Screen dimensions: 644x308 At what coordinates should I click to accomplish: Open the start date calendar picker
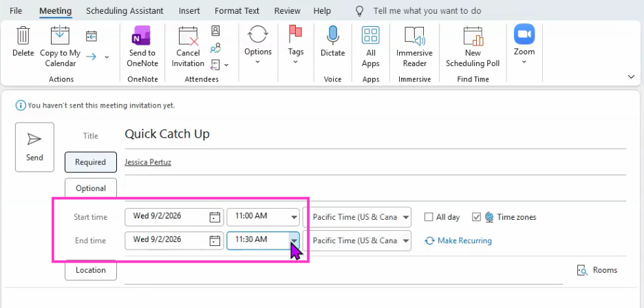pyautogui.click(x=215, y=217)
